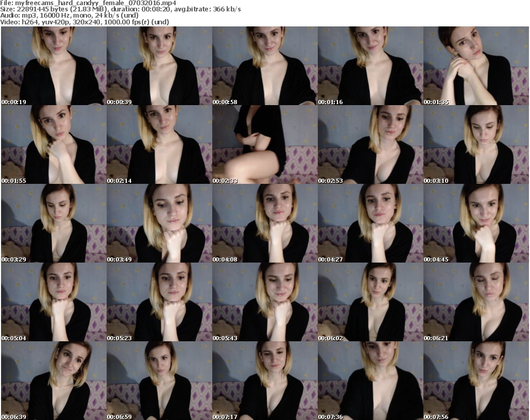Click the thumbnail at 00:02:14
Image resolution: width=530 pixels, height=420 pixels.
[159, 144]
